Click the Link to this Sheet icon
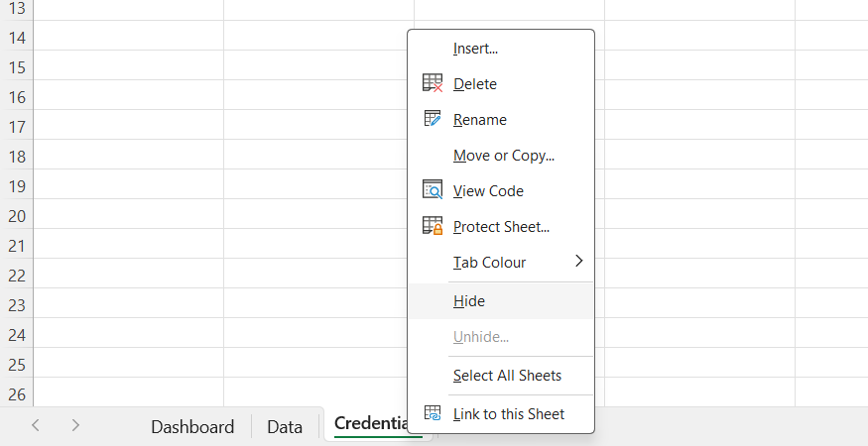The image size is (868, 446). [433, 413]
